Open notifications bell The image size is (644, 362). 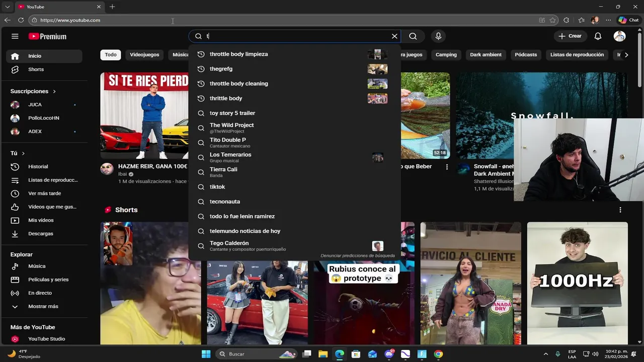598,36
